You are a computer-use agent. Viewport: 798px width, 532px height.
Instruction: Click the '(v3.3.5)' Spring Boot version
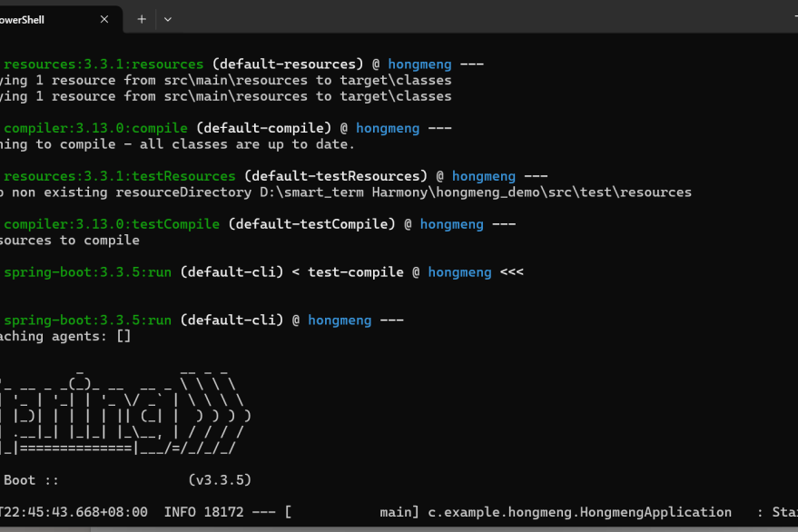tap(220, 480)
